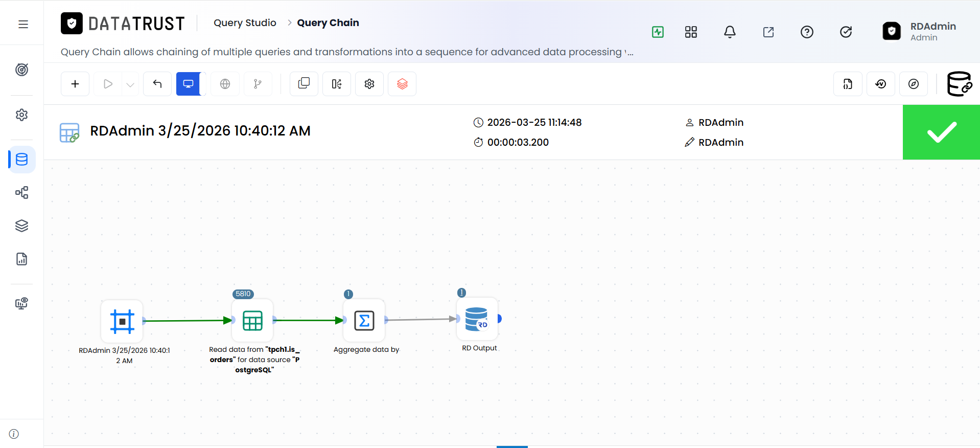
Task: Click the count badge above Aggregate node
Action: tap(348, 294)
